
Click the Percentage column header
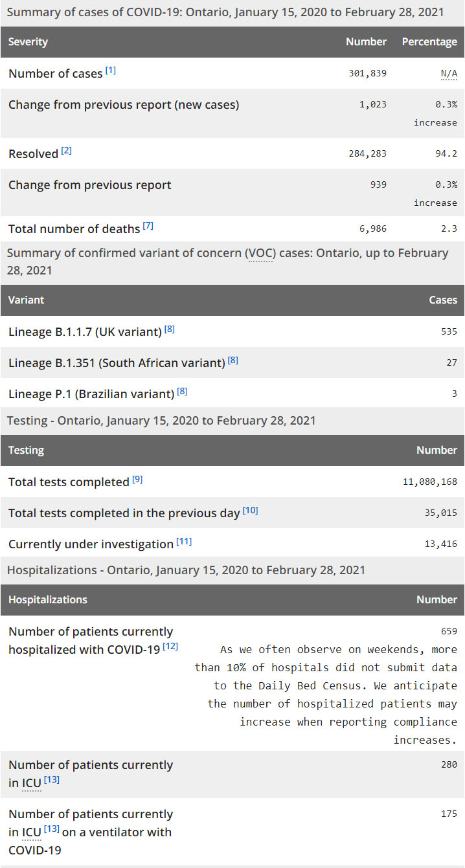click(x=429, y=42)
